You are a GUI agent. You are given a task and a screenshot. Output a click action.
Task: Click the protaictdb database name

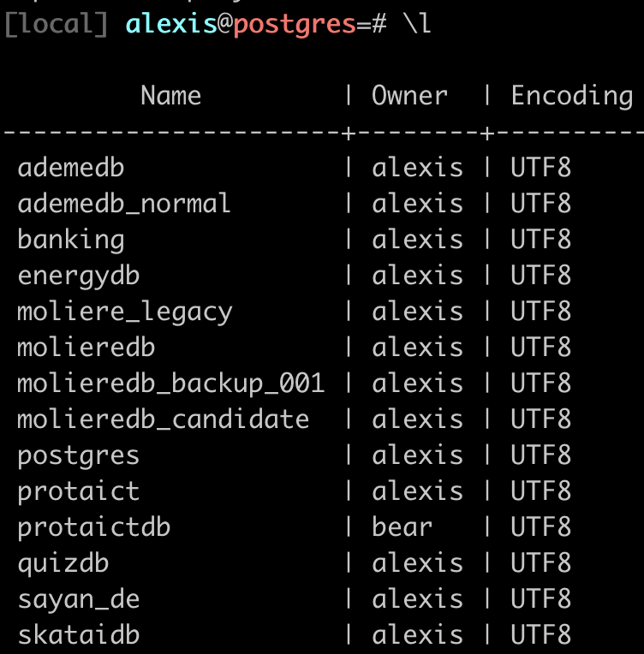click(x=94, y=526)
